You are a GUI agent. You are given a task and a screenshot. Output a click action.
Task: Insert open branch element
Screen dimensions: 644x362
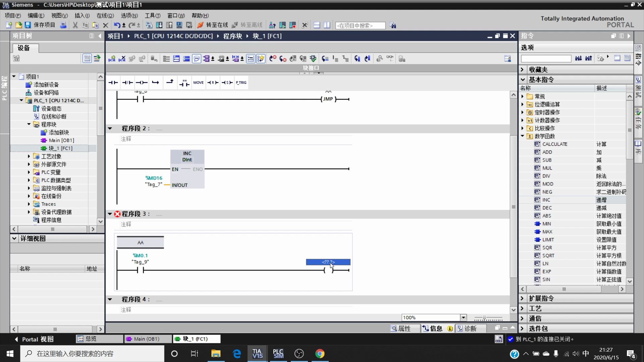click(155, 82)
